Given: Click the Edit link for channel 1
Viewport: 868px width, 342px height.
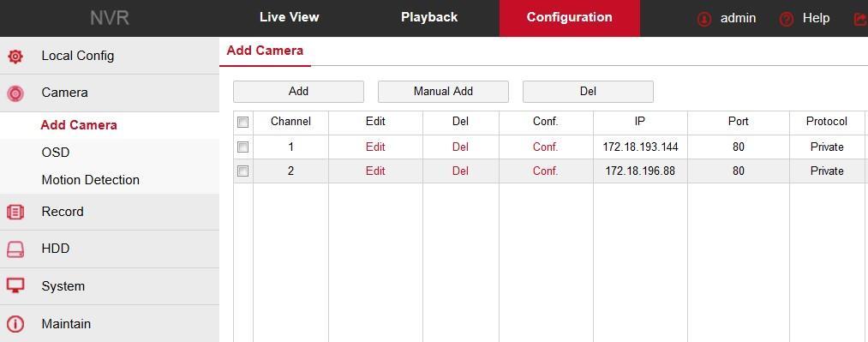Looking at the screenshot, I should pyautogui.click(x=375, y=147).
